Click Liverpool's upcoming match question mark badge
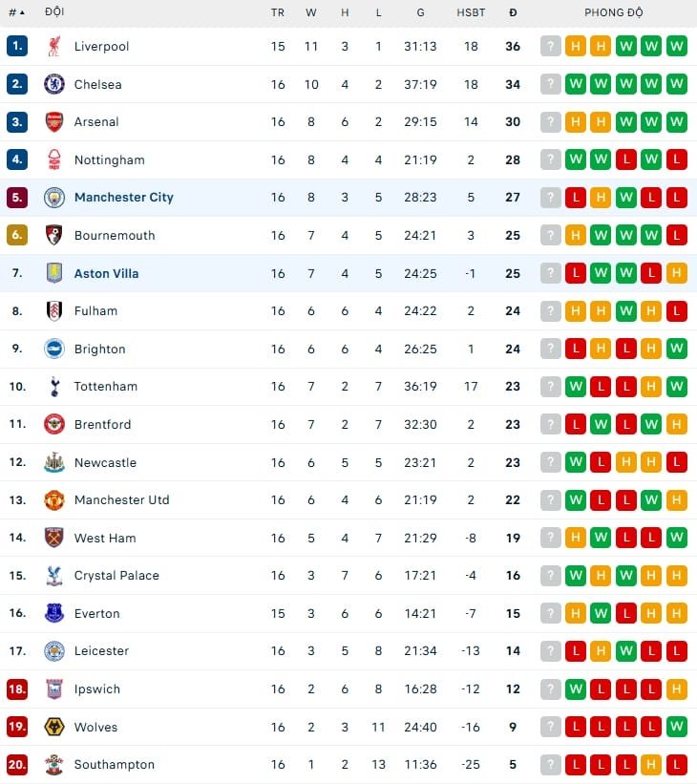The image size is (697, 784). pos(551,46)
